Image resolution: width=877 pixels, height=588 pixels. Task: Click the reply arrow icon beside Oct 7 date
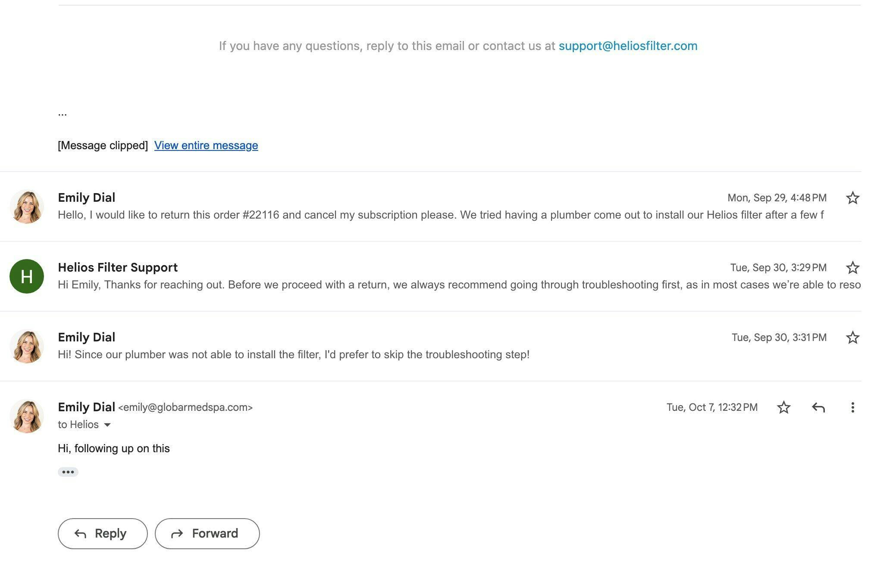click(818, 407)
